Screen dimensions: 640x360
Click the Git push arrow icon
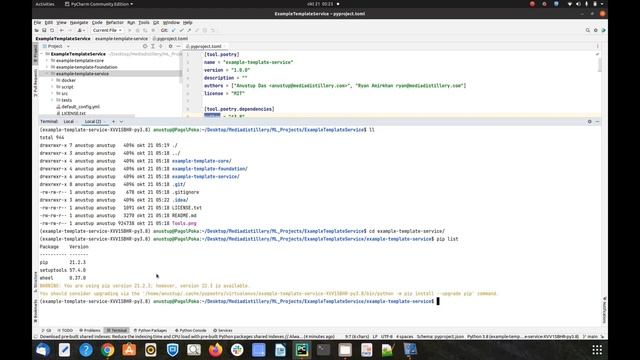point(189,30)
